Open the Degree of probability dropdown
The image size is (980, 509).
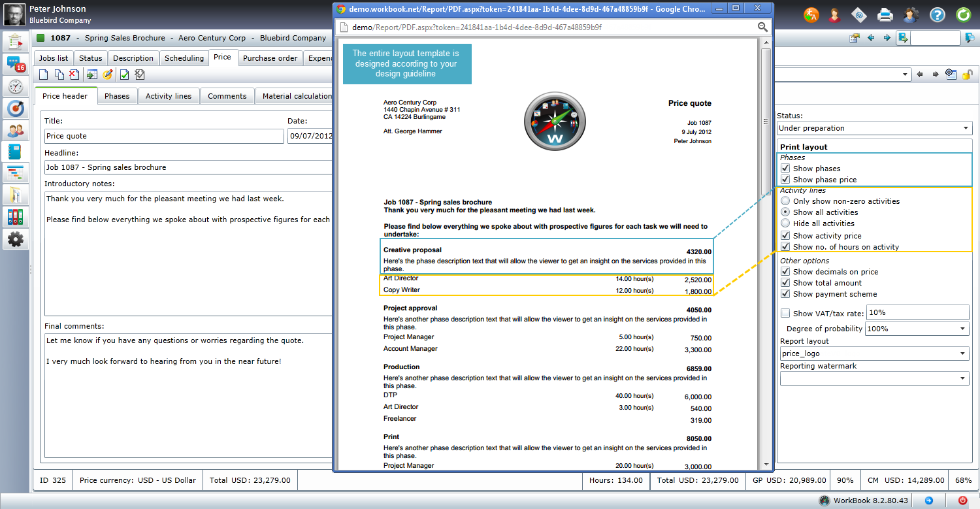point(917,329)
